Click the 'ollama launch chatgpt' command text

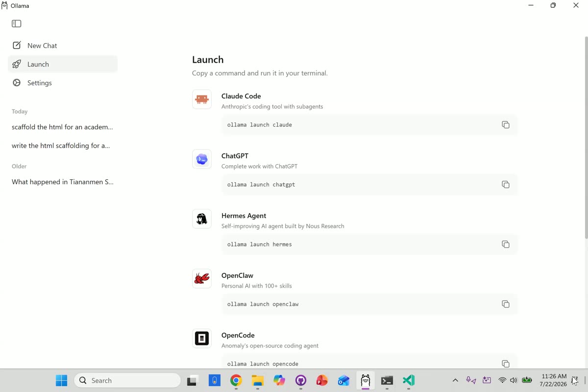click(261, 185)
